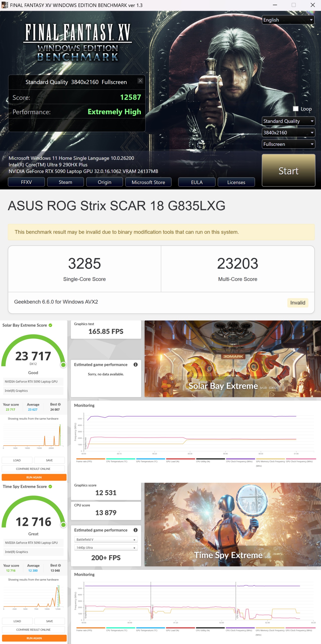Image resolution: width=321 pixels, height=644 pixels.
Task: Toggle GPU Memory Clock Frequency legend in Time Spy monitoring
Action: tap(270, 631)
